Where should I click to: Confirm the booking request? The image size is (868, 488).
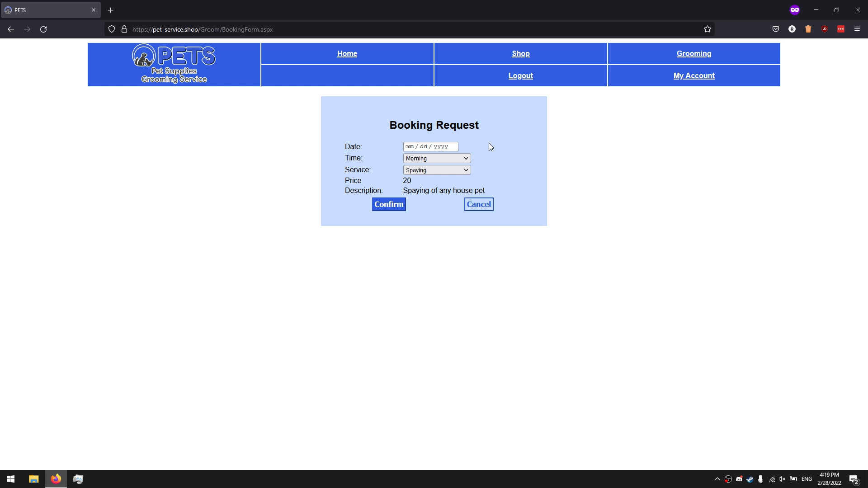coord(389,204)
